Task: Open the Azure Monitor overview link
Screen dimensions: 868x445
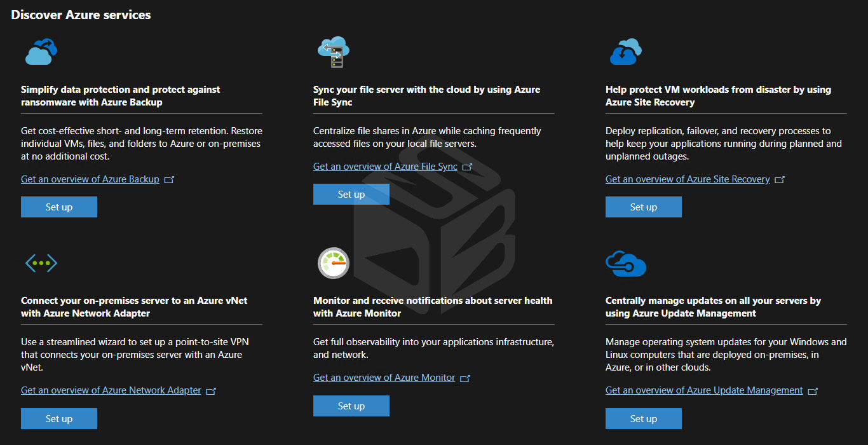Action: tap(384, 377)
